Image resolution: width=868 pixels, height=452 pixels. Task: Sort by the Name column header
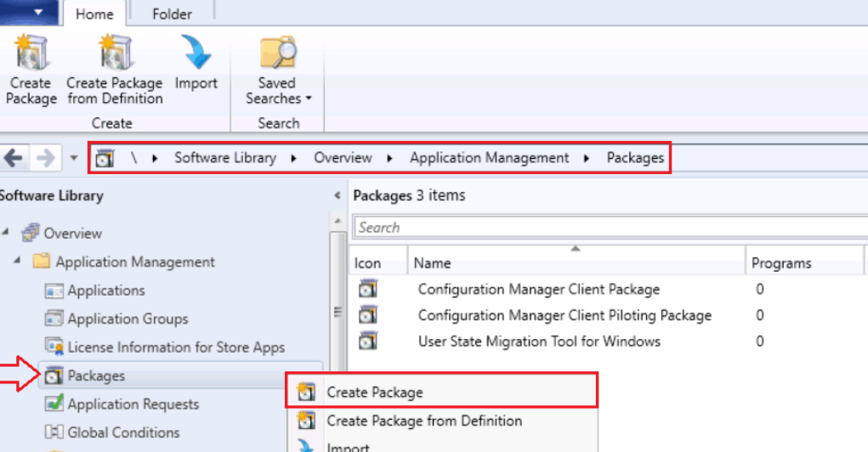click(x=576, y=263)
